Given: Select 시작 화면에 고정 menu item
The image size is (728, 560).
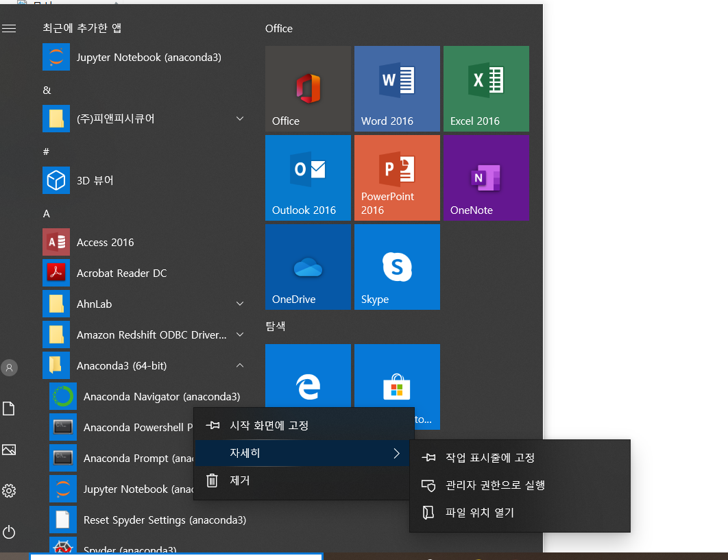Looking at the screenshot, I should click(304, 426).
